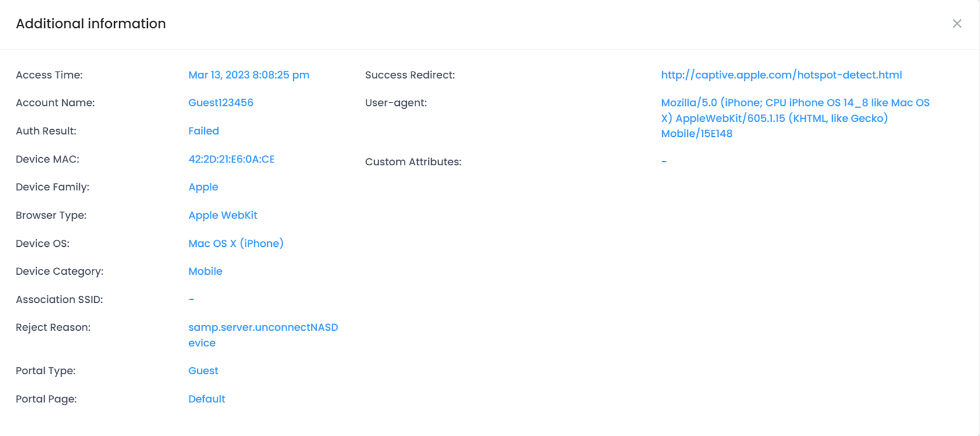Click the User-agent label
The height and width of the screenshot is (436, 980).
tap(396, 103)
